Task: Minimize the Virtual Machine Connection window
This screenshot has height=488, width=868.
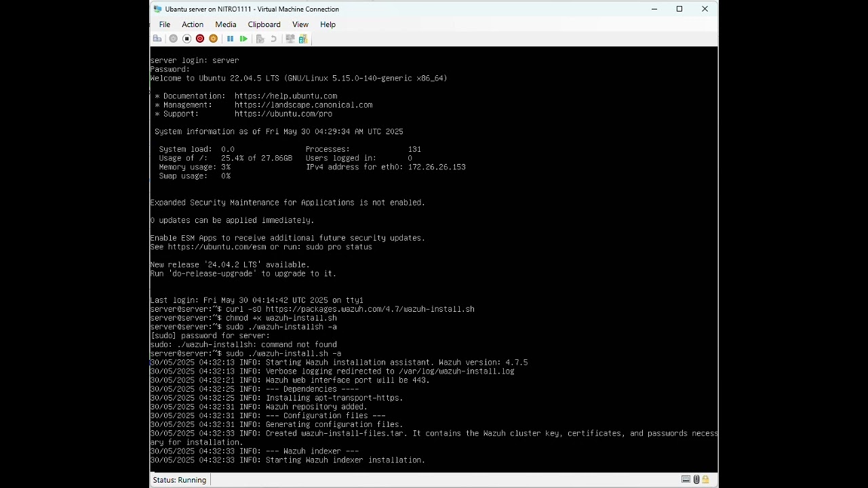Action: pyautogui.click(x=654, y=9)
